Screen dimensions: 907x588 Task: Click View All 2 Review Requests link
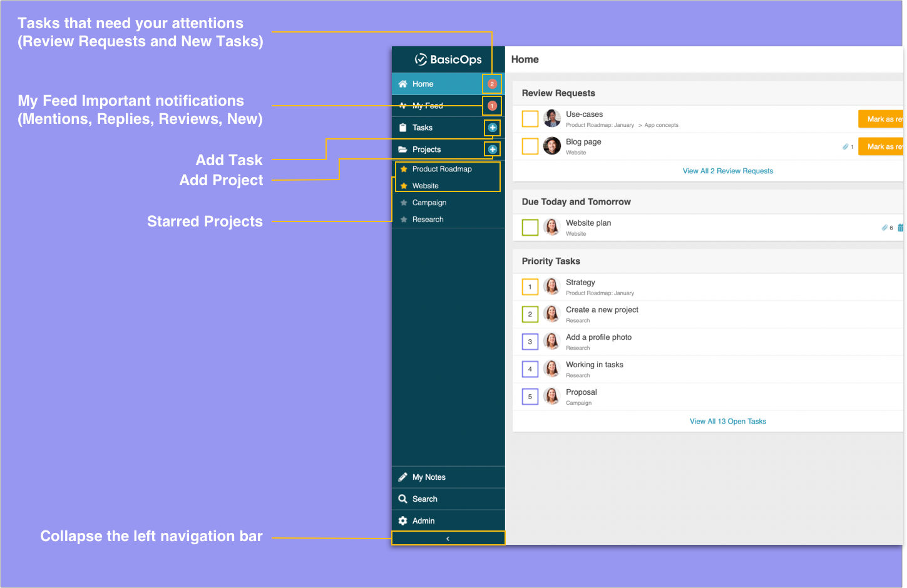727,171
